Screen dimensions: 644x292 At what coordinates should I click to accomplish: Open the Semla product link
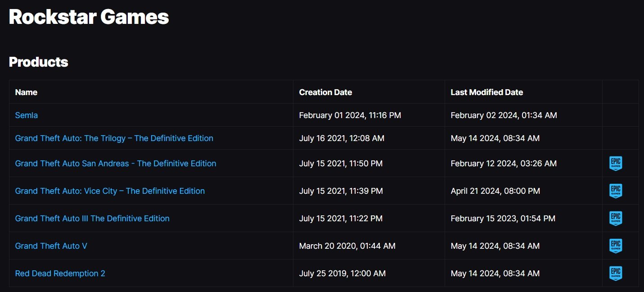(27, 115)
